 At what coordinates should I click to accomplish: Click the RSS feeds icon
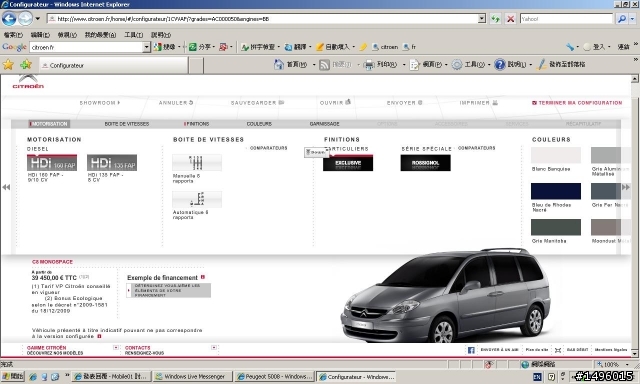tap(324, 64)
